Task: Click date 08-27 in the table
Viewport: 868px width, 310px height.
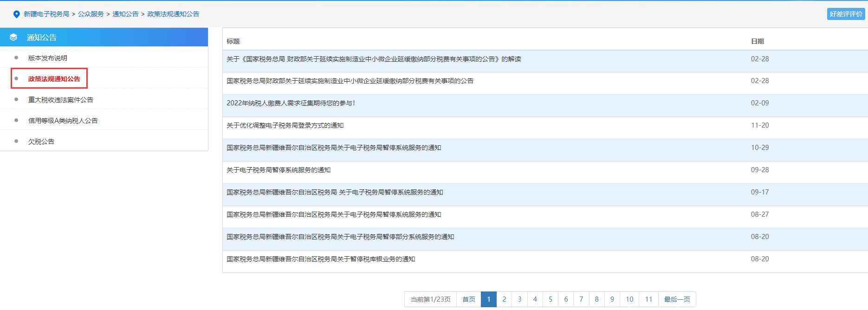Action: 760,214
